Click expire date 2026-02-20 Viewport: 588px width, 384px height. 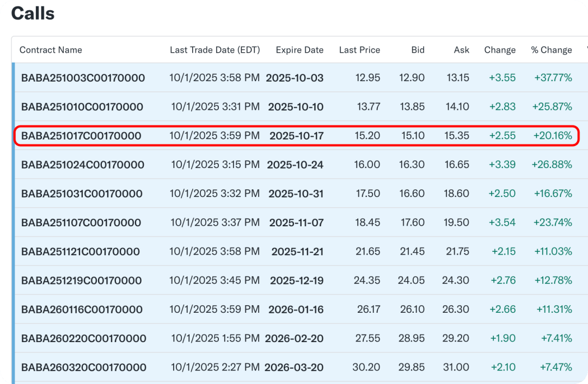point(294,338)
